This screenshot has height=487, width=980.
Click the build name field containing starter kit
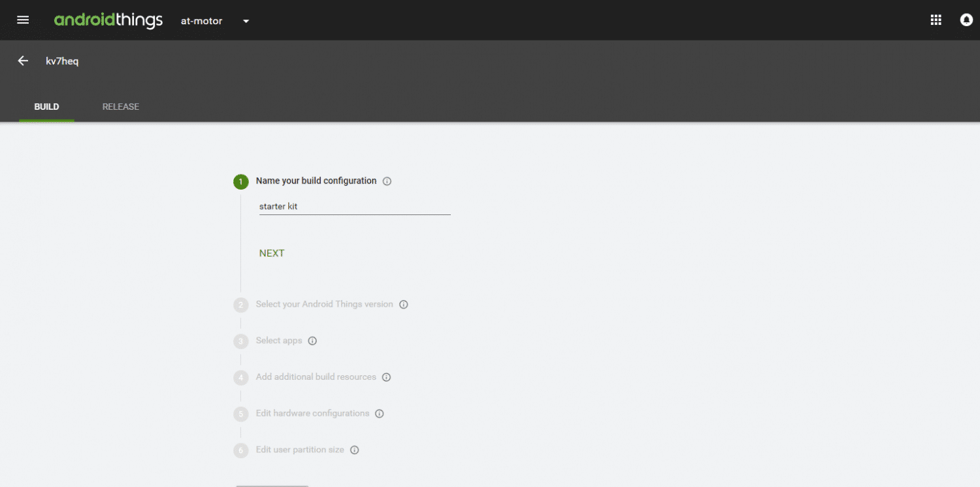355,207
